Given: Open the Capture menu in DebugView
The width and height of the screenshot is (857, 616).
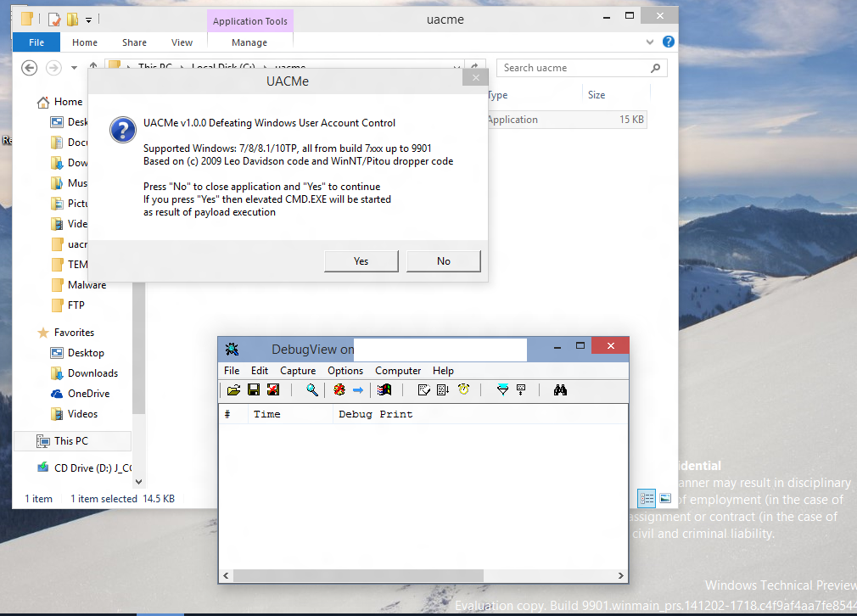Looking at the screenshot, I should 298,371.
